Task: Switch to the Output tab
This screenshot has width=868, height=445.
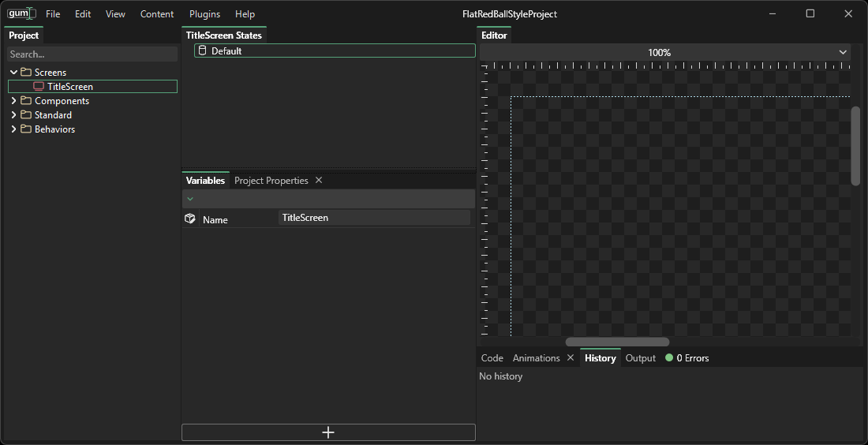Action: coord(640,358)
